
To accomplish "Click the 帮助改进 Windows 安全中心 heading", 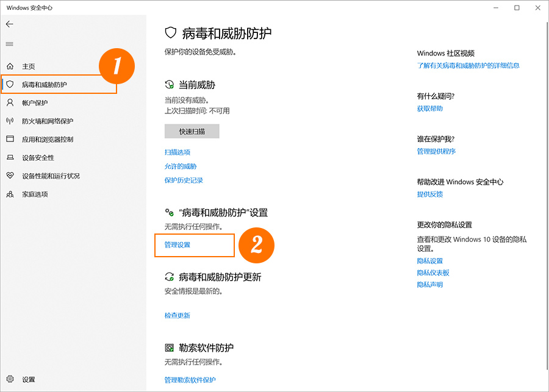I will [460, 182].
